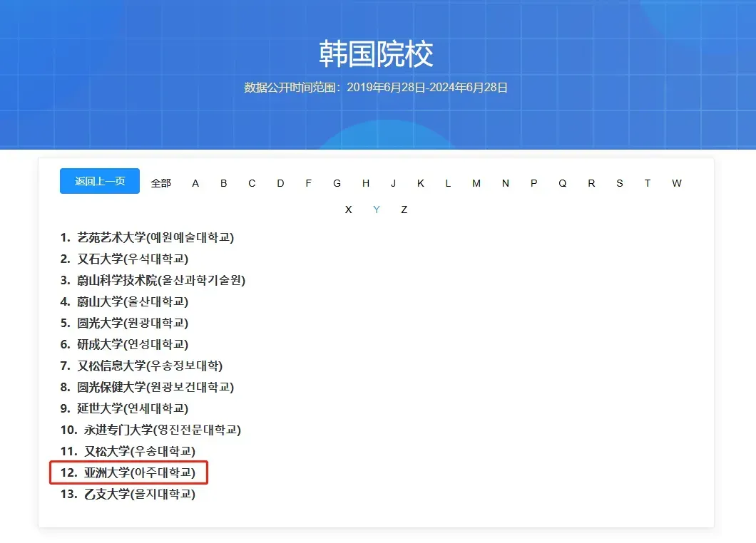This screenshot has height=543, width=756.
Task: Click letter Z filter
Action: 404,210
